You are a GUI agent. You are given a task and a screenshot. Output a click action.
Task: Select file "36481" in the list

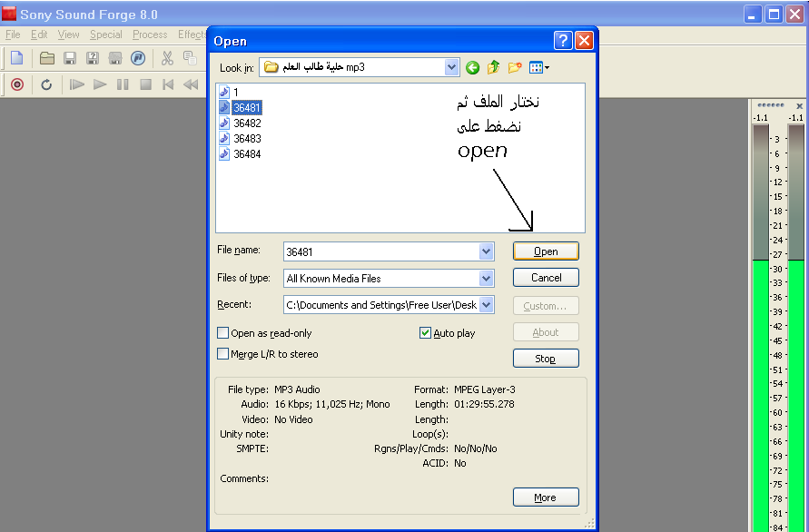point(247,107)
